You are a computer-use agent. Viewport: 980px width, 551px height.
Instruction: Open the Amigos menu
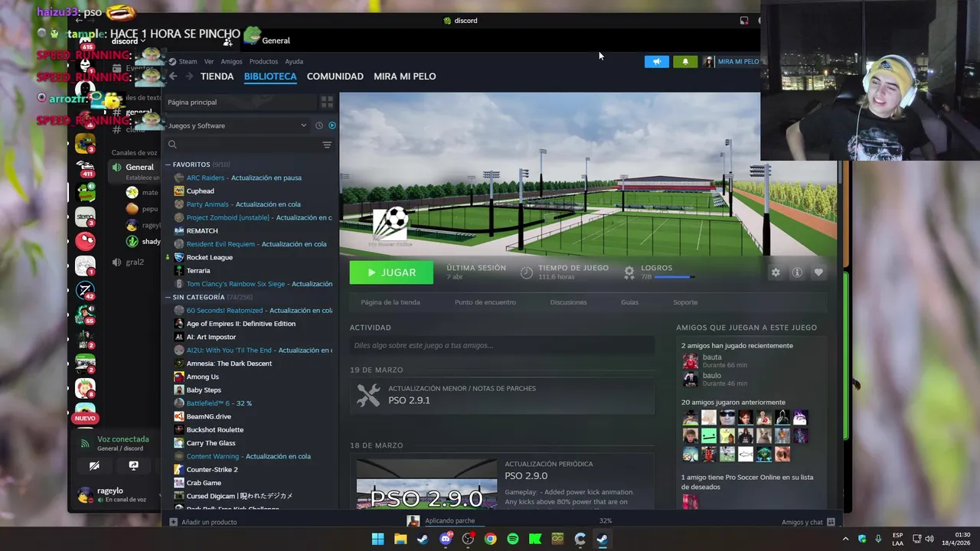231,61
